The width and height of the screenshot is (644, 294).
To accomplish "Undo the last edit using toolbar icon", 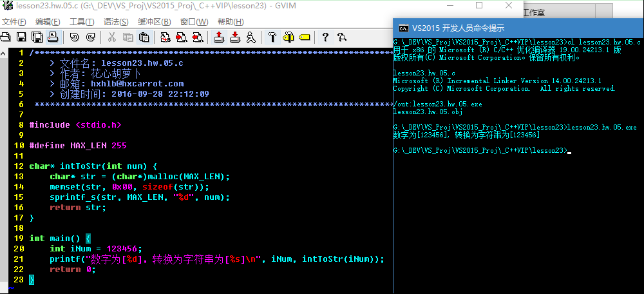I will coord(74,37).
